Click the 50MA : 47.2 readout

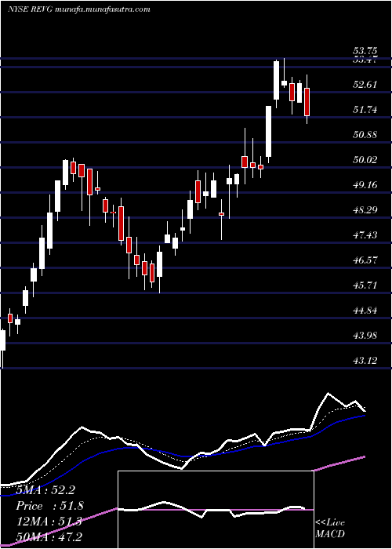(49, 536)
